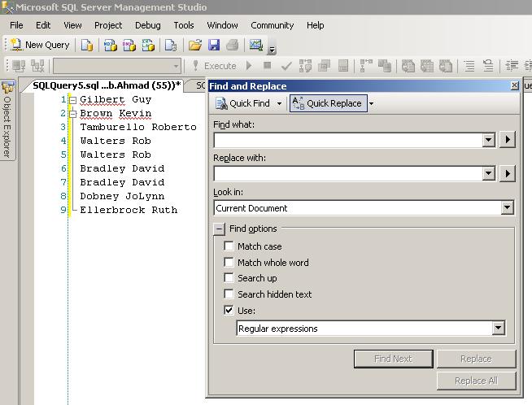Click the Connect icon in query toolbar
The width and height of the screenshot is (532, 405).
(x=19, y=65)
